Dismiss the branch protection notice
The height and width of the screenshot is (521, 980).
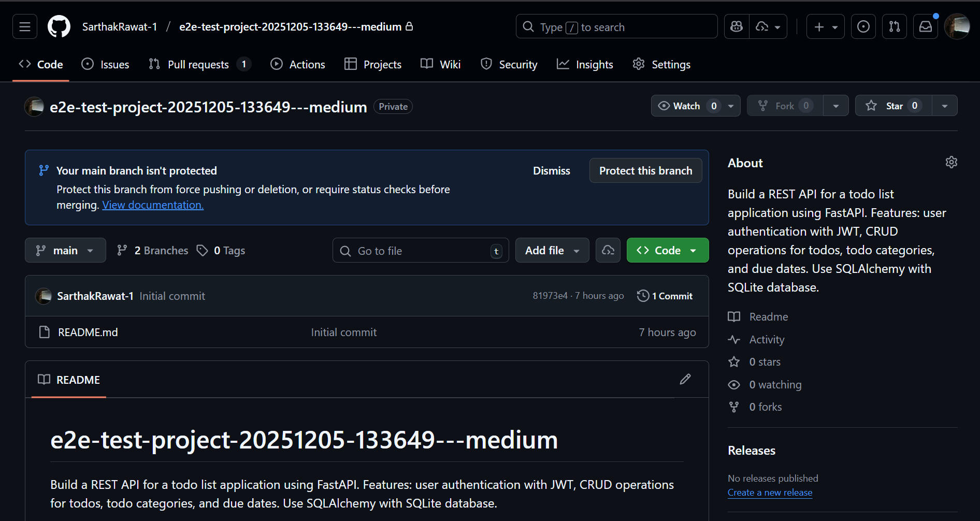552,170
